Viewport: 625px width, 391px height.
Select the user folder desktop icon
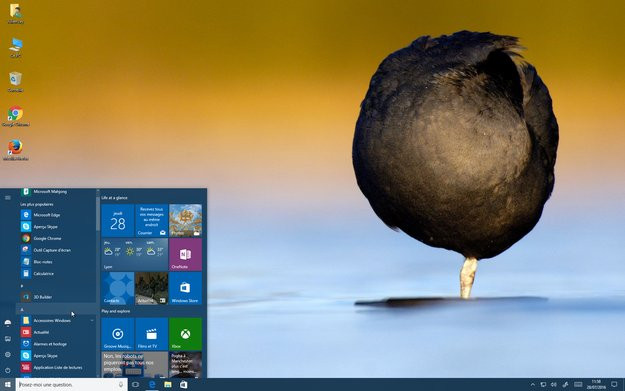(16, 14)
